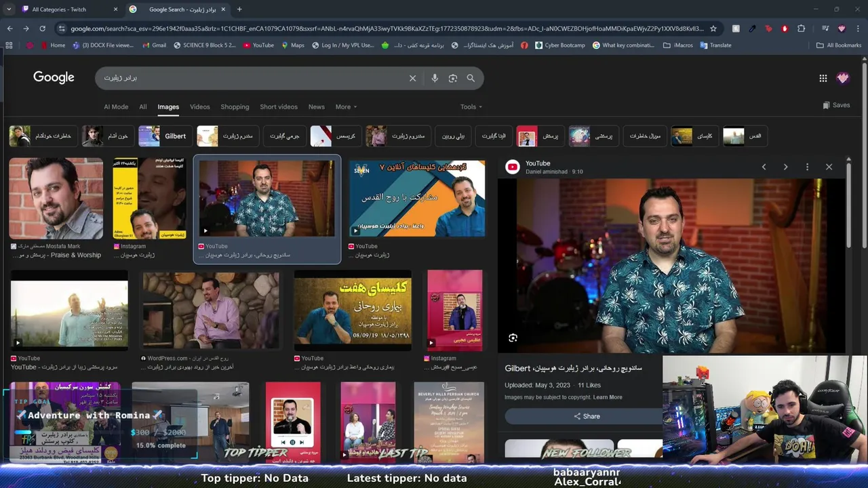Viewport: 868px width, 488px height.
Task: Open the Learn More copyright link
Action: 608,397
